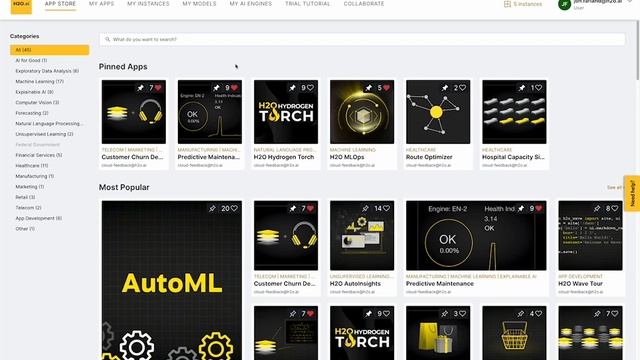Pin icon on Customer Churn card in Most Popular
This screenshot has height=360, width=640.
[293, 209]
